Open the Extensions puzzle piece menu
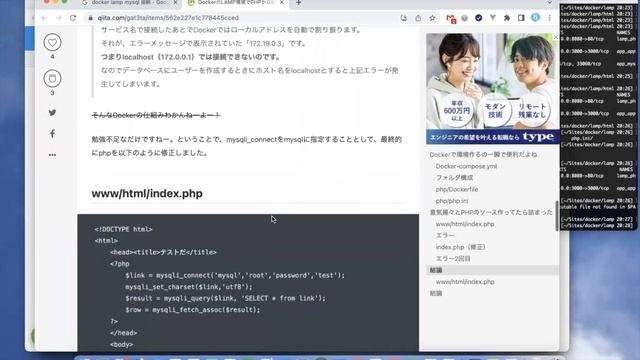640x360 pixels. coord(507,18)
